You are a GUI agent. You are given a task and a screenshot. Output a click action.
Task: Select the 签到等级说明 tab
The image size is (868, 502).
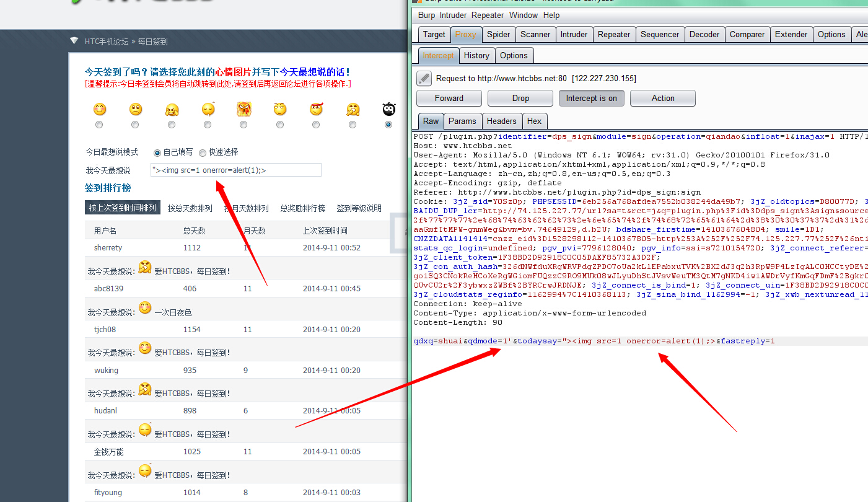[359, 208]
